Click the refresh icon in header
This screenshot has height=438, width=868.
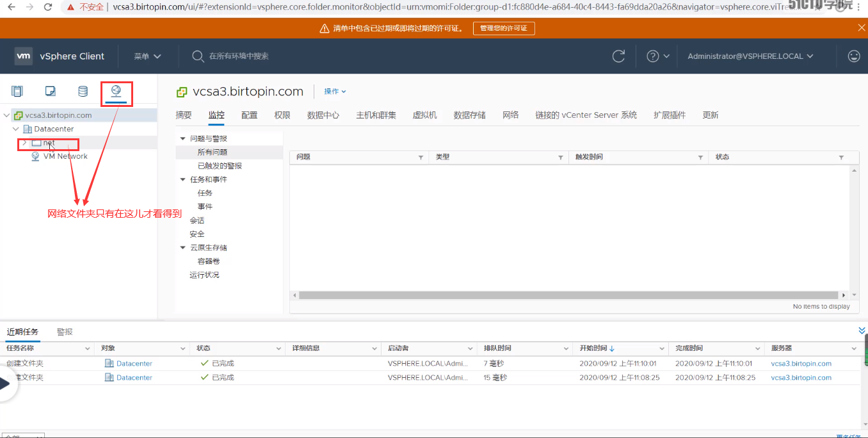tap(618, 56)
